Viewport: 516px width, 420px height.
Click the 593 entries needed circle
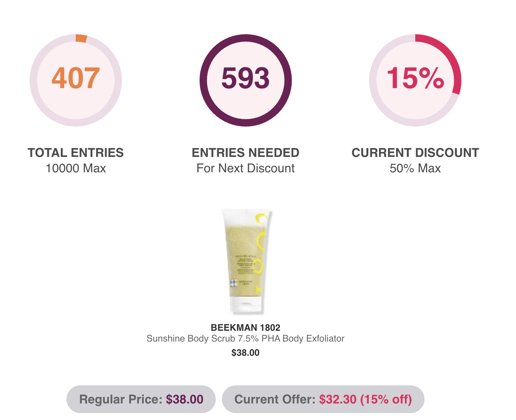click(x=246, y=80)
